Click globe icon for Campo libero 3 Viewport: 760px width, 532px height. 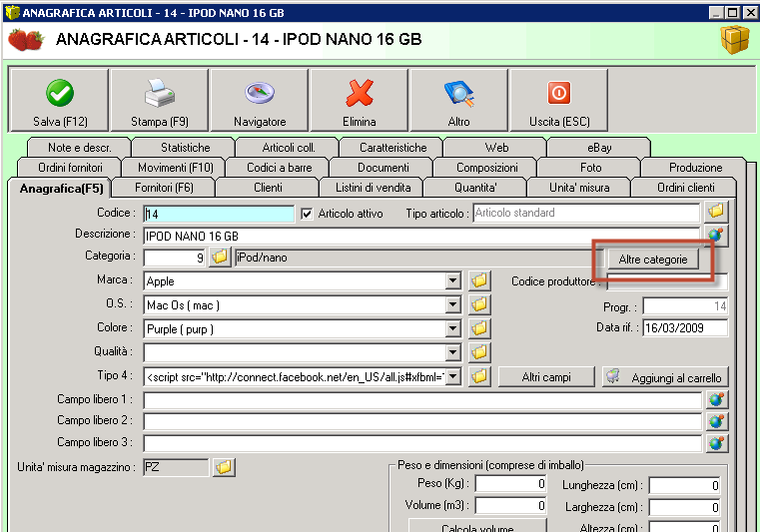click(717, 443)
